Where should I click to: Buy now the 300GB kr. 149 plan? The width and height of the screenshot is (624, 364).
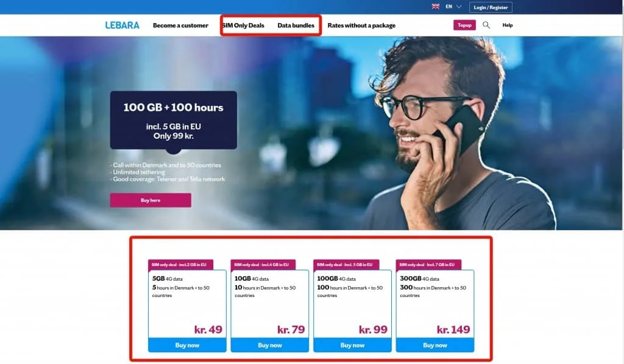435,345
